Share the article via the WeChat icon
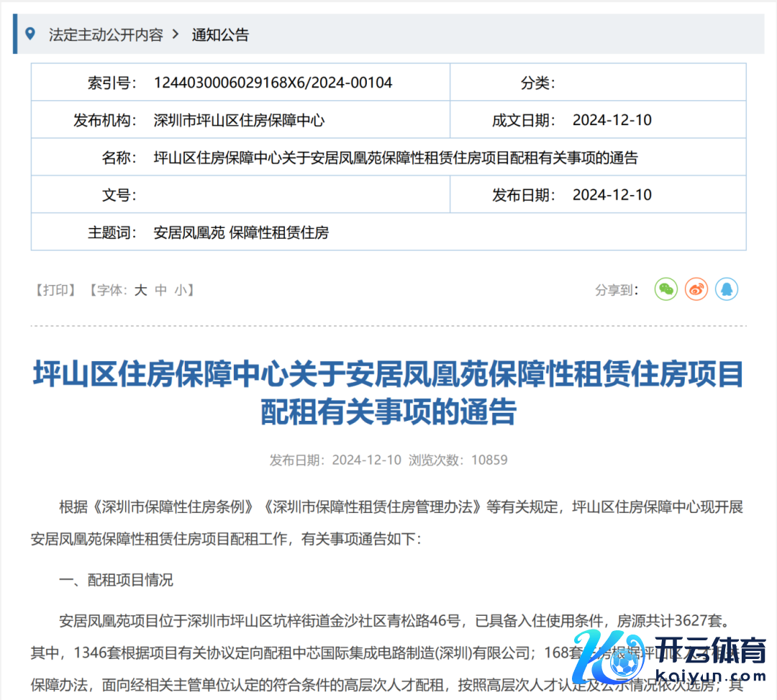 [666, 289]
